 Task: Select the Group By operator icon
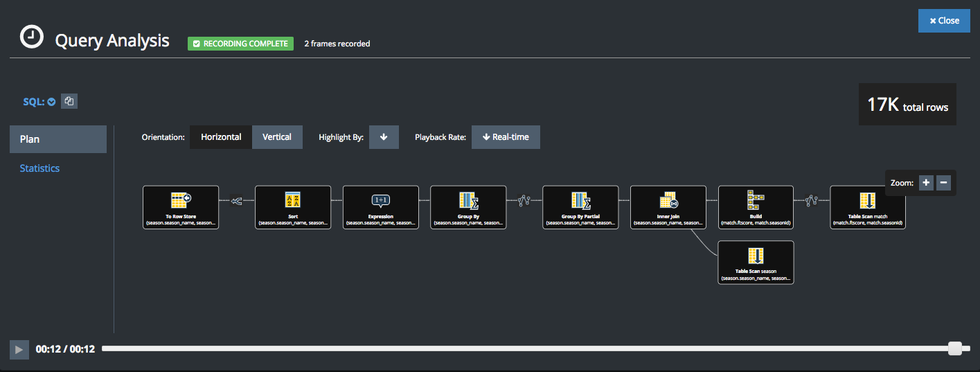pos(468,201)
